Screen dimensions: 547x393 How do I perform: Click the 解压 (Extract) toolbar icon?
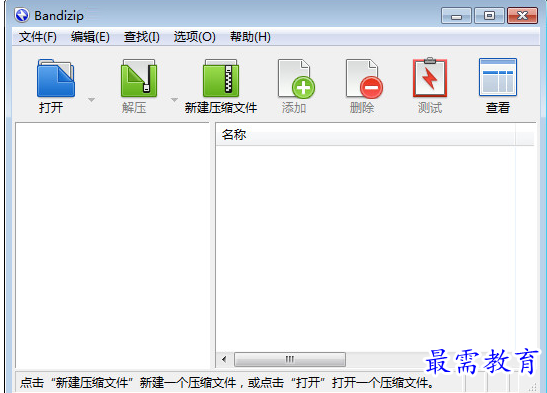pos(139,78)
